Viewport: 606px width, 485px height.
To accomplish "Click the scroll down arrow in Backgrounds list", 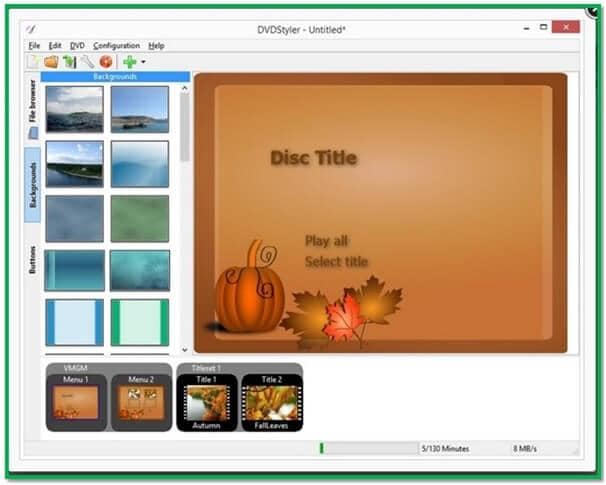I will (185, 349).
